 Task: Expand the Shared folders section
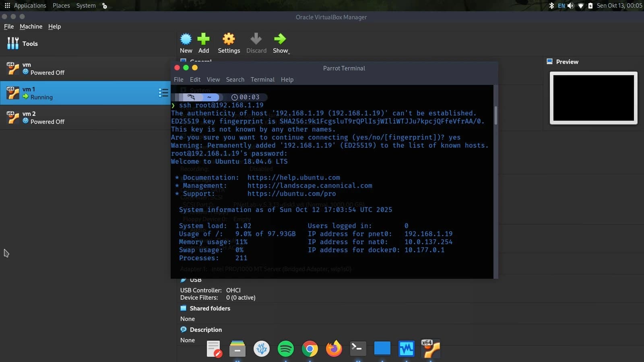coord(209,309)
